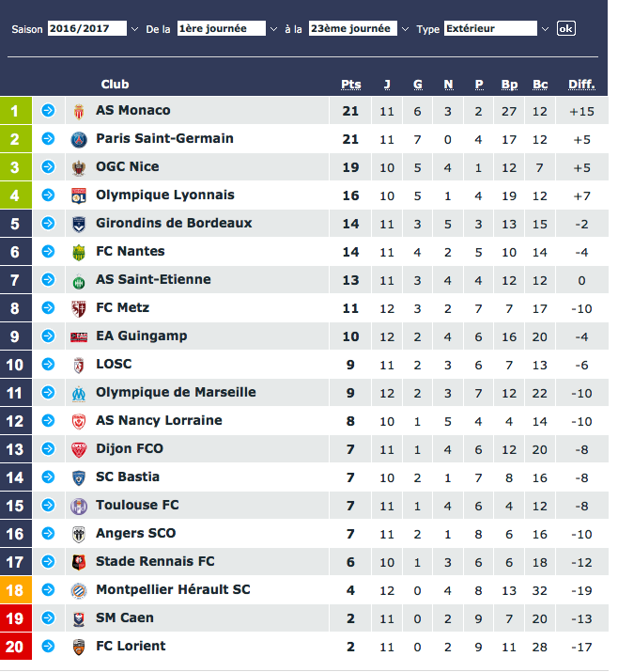Open the Girondins de Bordeaux club link
Screen dimensions: 618x672
click(x=174, y=224)
